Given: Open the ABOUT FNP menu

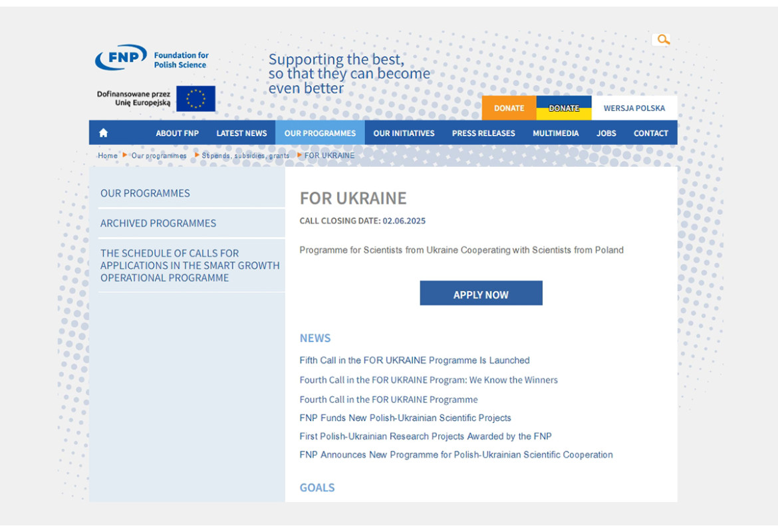Looking at the screenshot, I should 177,133.
